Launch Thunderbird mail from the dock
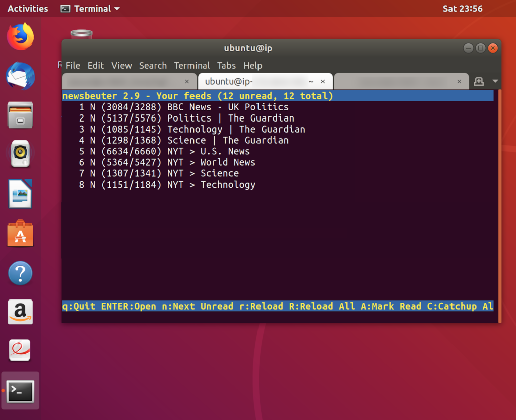This screenshot has width=516, height=420. (20, 76)
